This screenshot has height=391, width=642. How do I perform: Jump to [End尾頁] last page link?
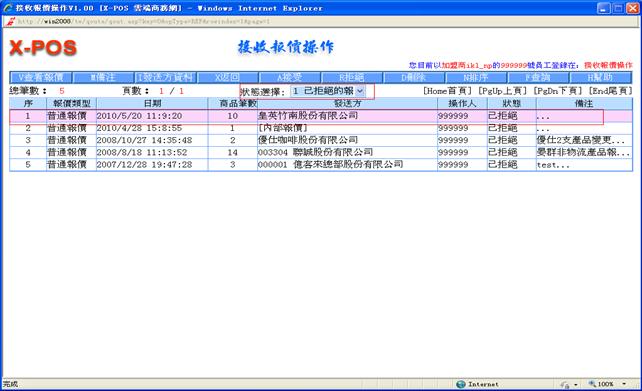point(610,91)
